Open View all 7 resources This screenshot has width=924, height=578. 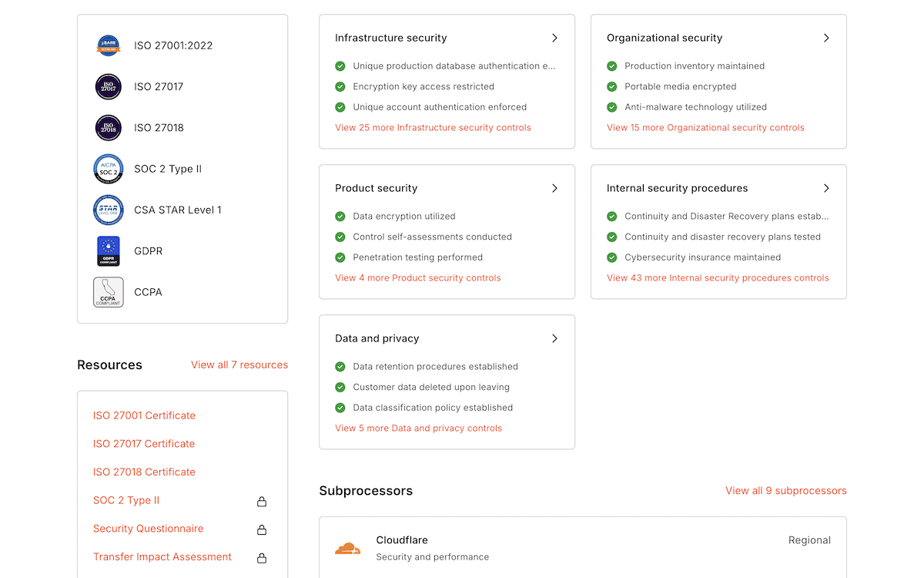[239, 365]
